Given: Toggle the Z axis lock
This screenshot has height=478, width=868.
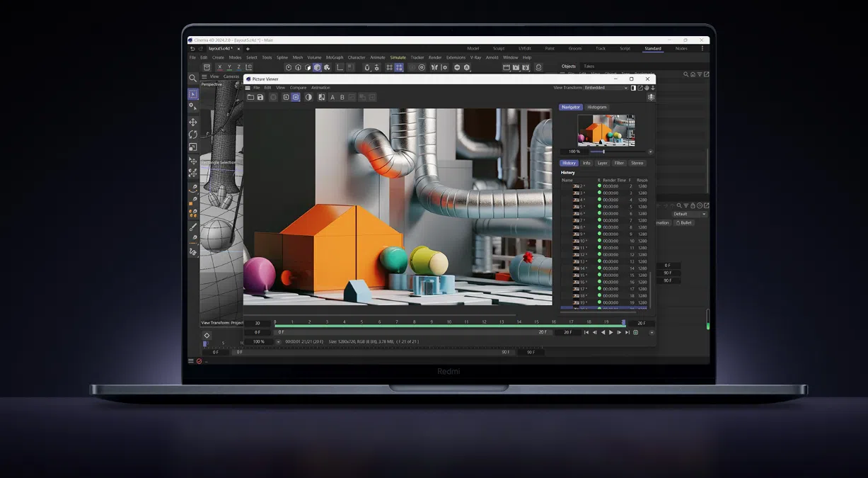Looking at the screenshot, I should (x=238, y=67).
